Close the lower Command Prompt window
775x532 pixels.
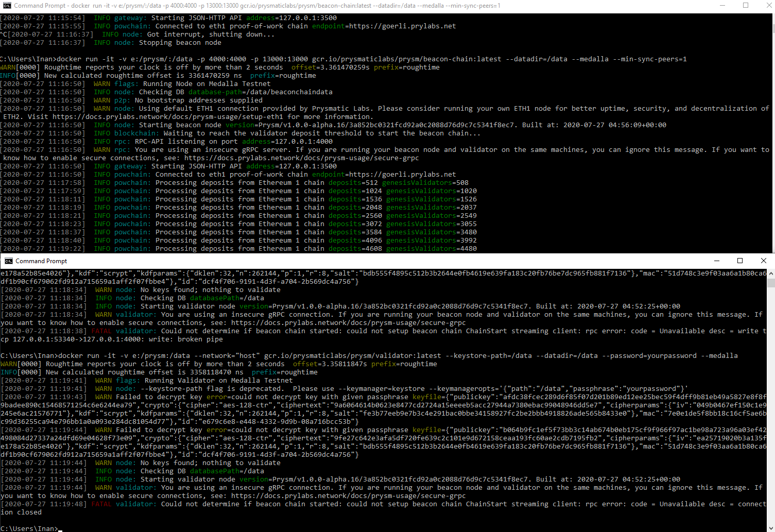tap(764, 261)
